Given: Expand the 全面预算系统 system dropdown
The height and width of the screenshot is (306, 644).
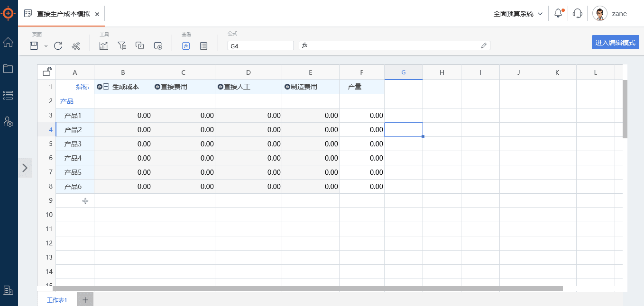Looking at the screenshot, I should (518, 14).
